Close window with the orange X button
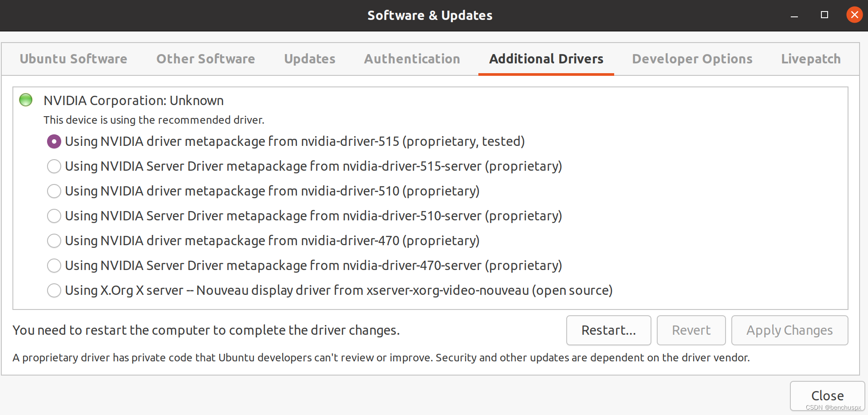This screenshot has height=415, width=868. pyautogui.click(x=854, y=15)
